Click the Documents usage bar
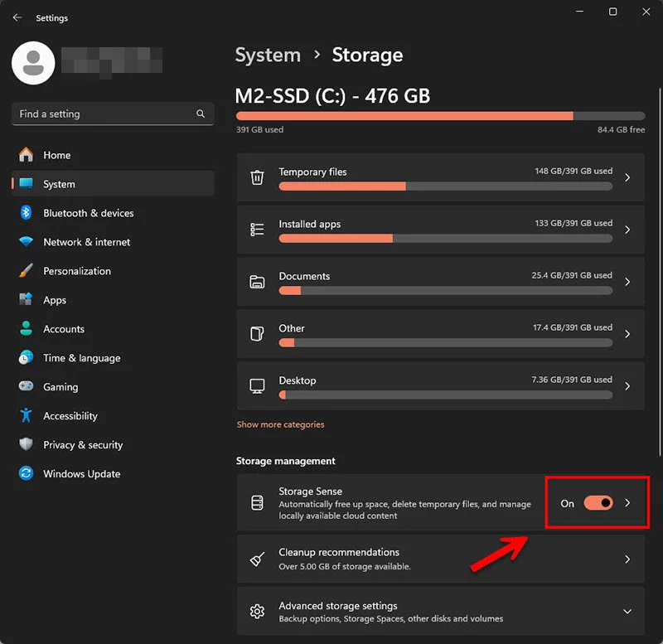Screen dimensions: 663x644 (445, 290)
